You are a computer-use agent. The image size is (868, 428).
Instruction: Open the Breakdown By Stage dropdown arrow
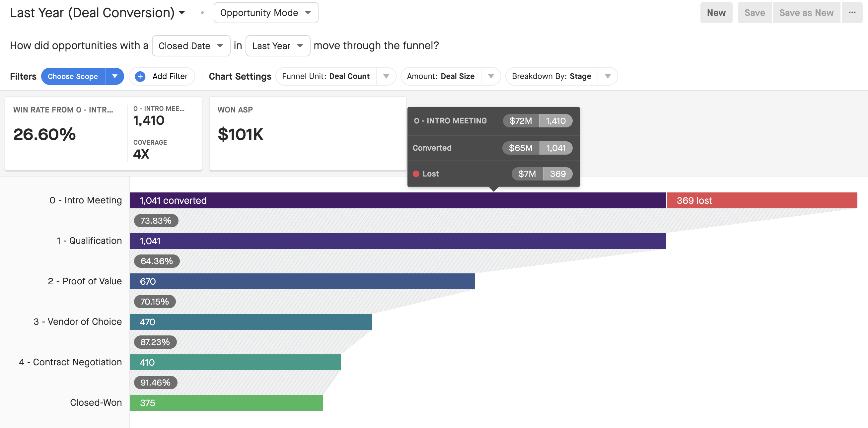point(608,77)
